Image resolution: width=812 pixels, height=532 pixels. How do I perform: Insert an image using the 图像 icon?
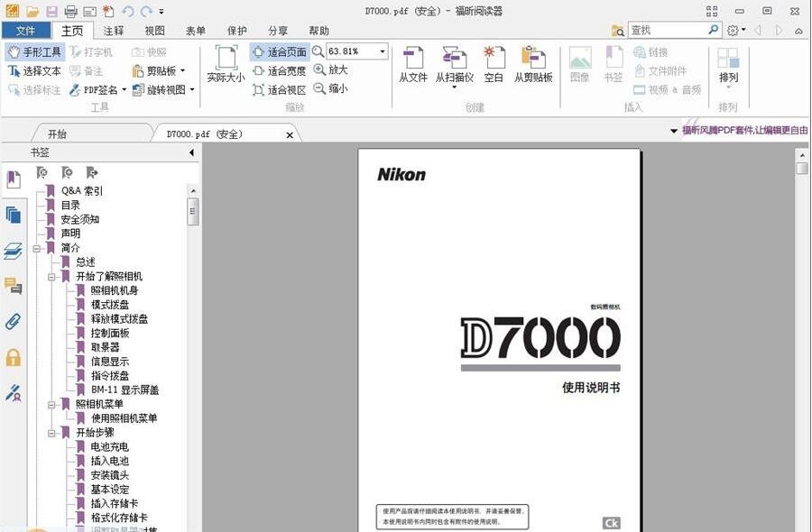578,68
